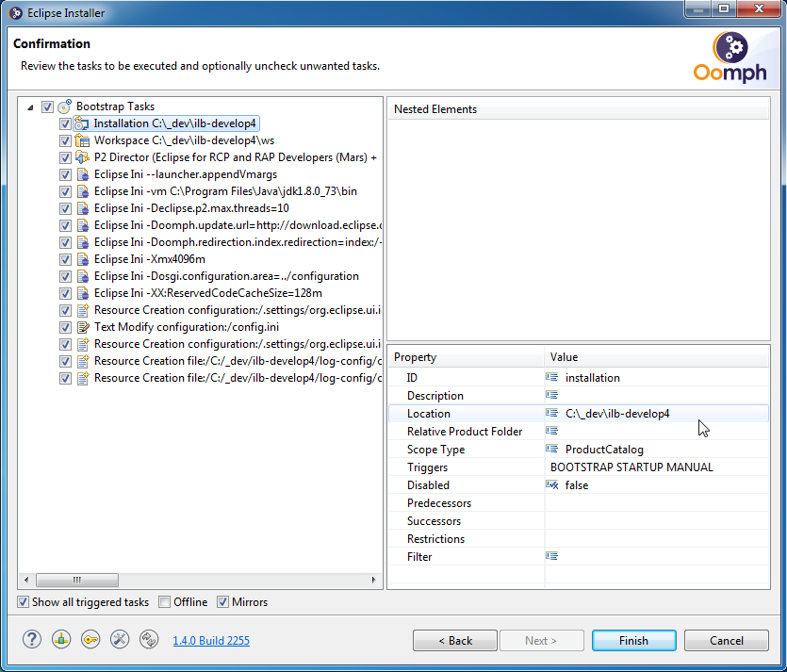The width and height of the screenshot is (787, 672).
Task: Click the horizontal scrollbar thumb in task tree
Action: [77, 580]
